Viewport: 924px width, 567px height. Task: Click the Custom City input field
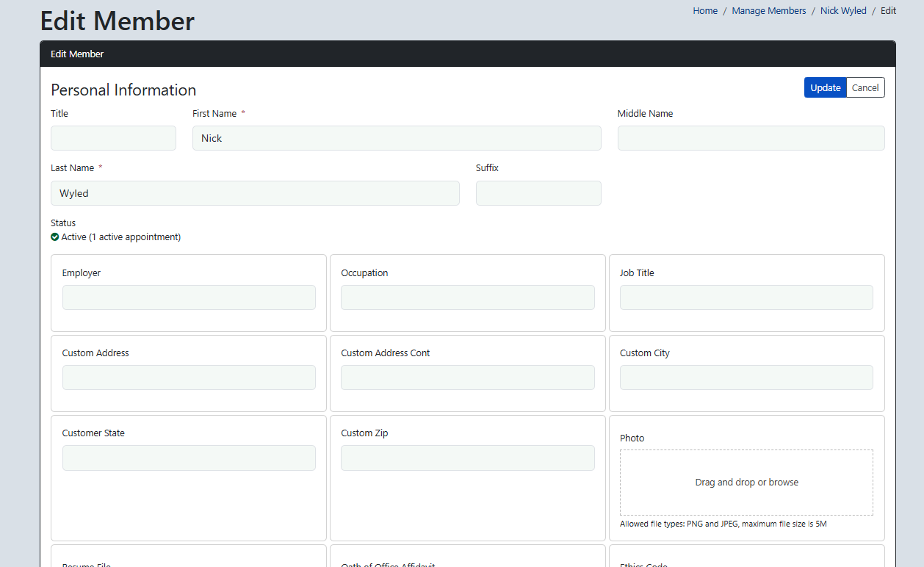pos(746,378)
